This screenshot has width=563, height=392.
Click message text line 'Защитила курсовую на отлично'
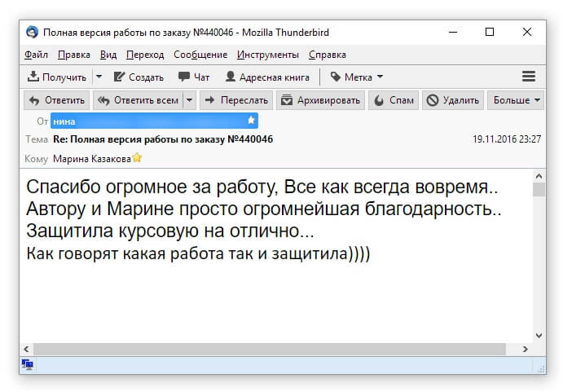tap(169, 231)
